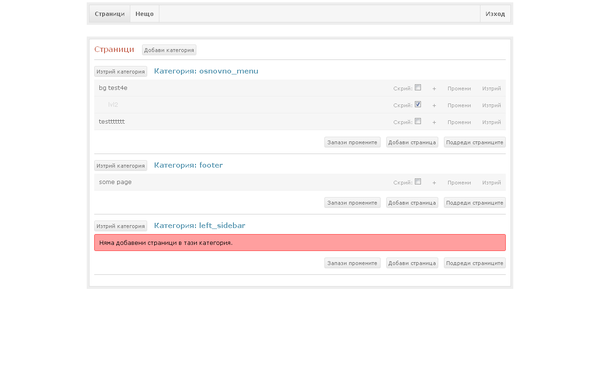This screenshot has width=600, height=383.
Task: Uncheck Скрий checkbox for lvl2 page
Action: click(418, 104)
